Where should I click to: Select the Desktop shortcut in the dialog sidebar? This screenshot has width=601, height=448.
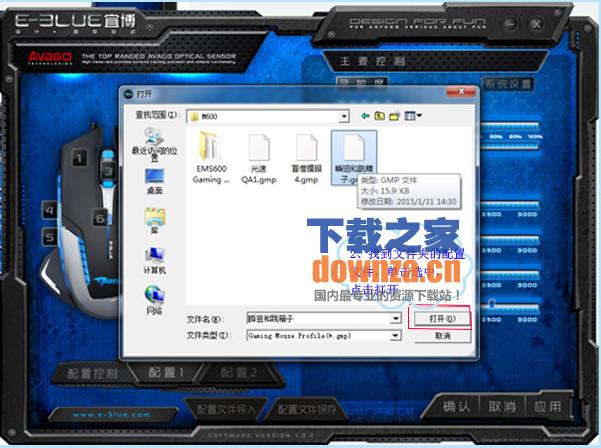pyautogui.click(x=154, y=182)
